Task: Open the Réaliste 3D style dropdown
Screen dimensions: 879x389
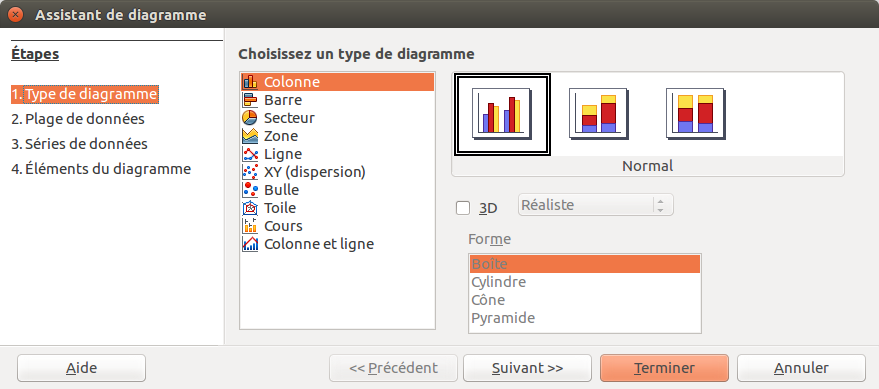Action: coord(596,205)
